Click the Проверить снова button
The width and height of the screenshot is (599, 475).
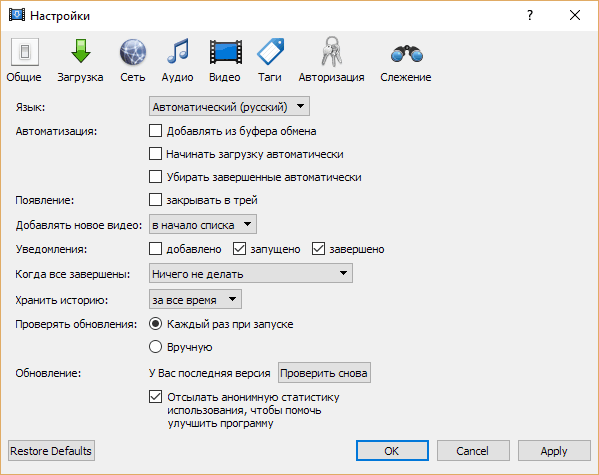click(x=324, y=373)
